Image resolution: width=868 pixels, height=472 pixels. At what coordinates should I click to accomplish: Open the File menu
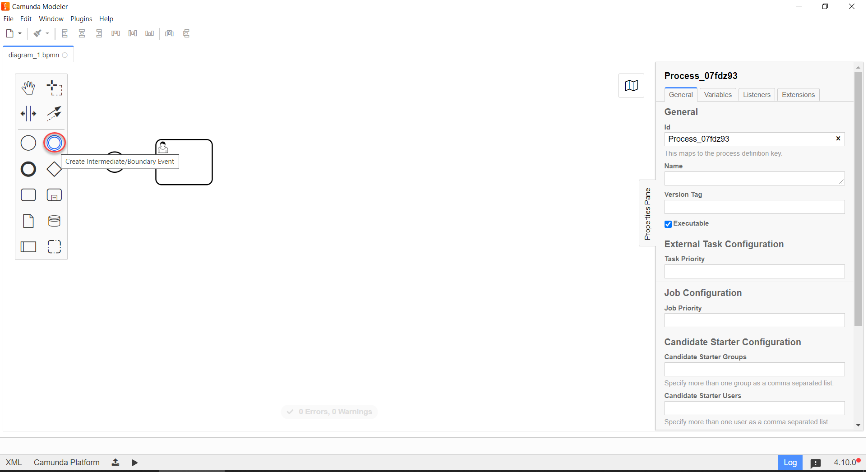[9, 19]
